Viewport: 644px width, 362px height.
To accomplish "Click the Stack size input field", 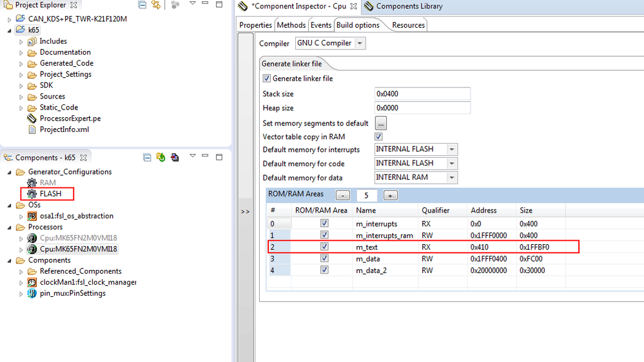I will (423, 94).
